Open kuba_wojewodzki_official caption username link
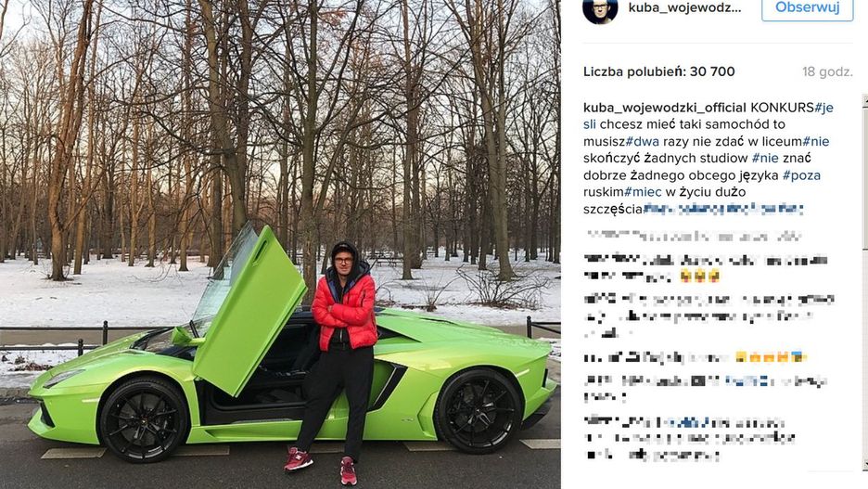Image resolution: width=868 pixels, height=489 pixels. click(664, 108)
